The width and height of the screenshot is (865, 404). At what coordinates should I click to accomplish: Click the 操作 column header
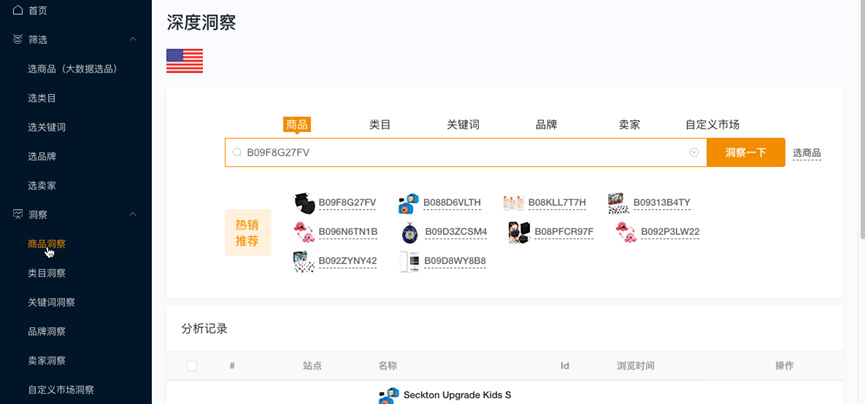pos(784,366)
